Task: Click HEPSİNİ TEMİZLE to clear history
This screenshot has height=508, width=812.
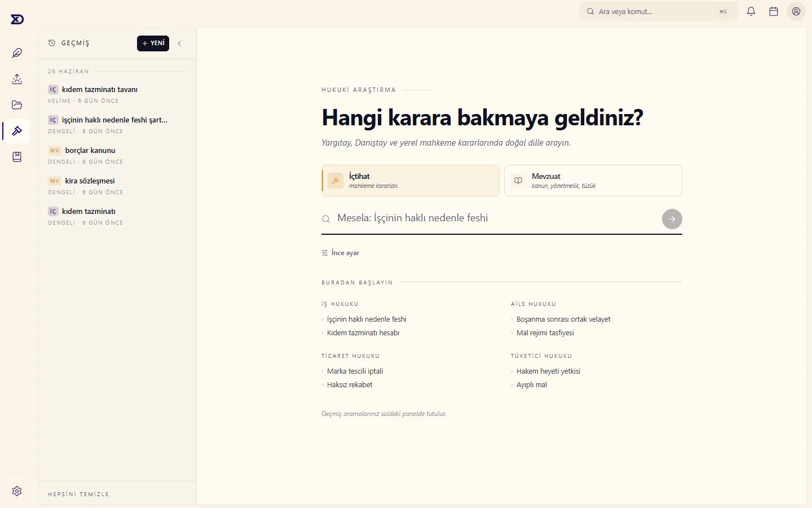Action: [x=78, y=494]
